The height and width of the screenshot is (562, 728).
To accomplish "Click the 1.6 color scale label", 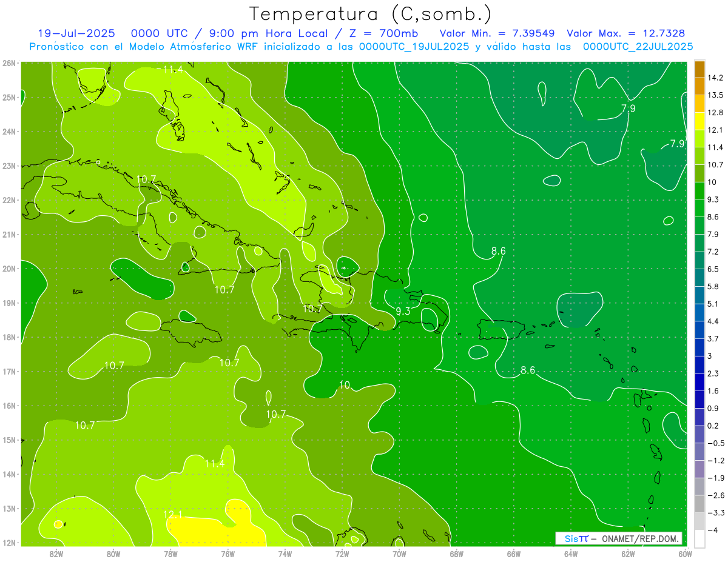I will pos(713,391).
